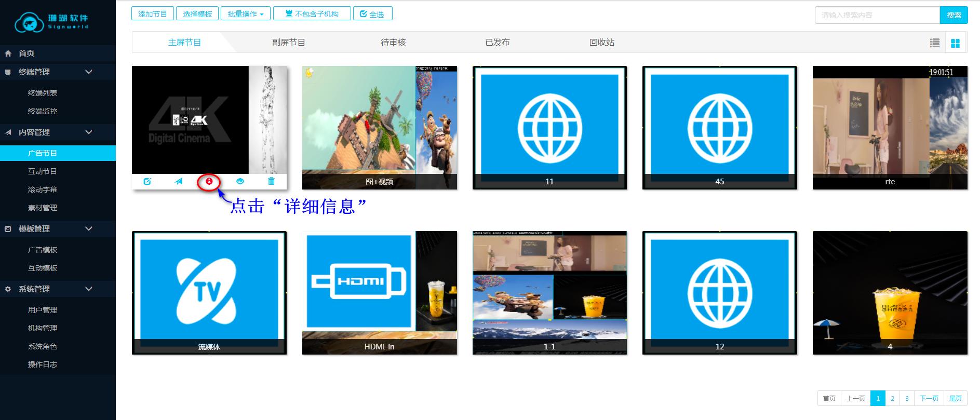Open the program thumbnail named 11
This screenshot has height=420, width=980.
click(549, 128)
